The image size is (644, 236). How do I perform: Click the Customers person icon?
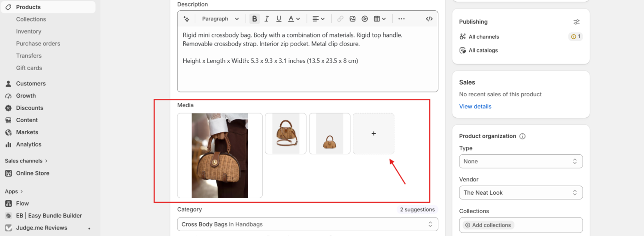pos(8,83)
